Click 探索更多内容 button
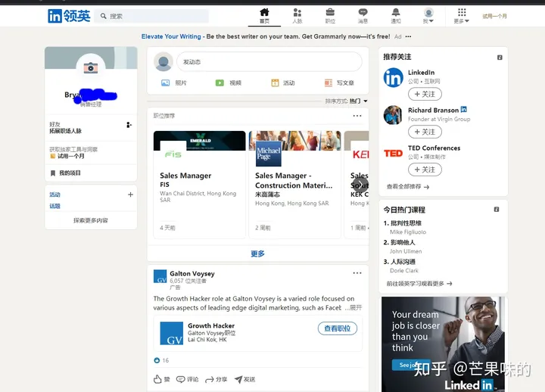The height and width of the screenshot is (392, 545). point(91,220)
